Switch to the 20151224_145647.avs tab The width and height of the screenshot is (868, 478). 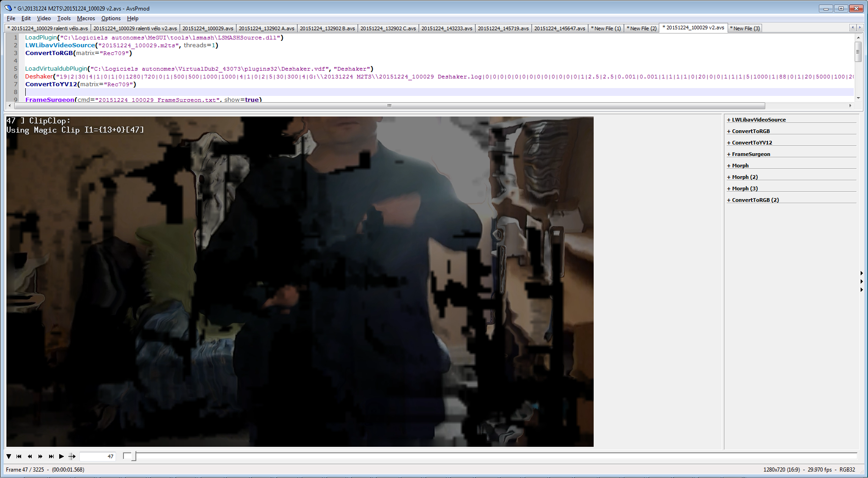560,28
